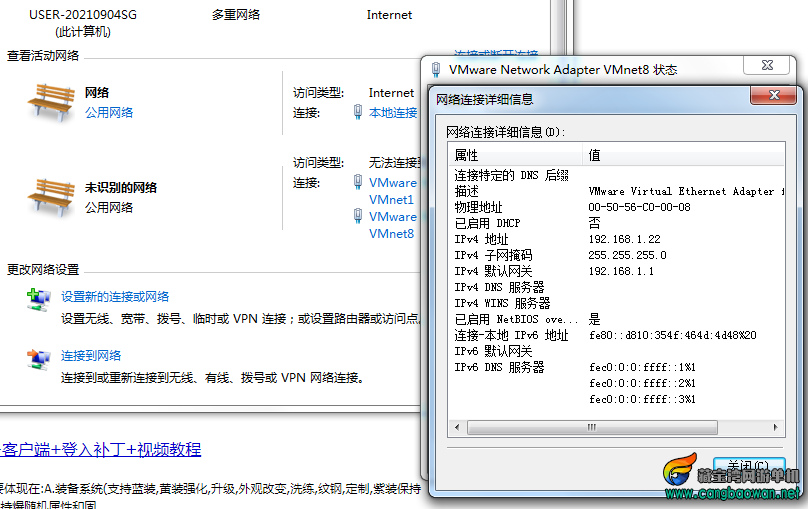Select the 描述 row VMware Virtual Ethernet Adapter
Screen dimensions: 808x509
coord(617,191)
